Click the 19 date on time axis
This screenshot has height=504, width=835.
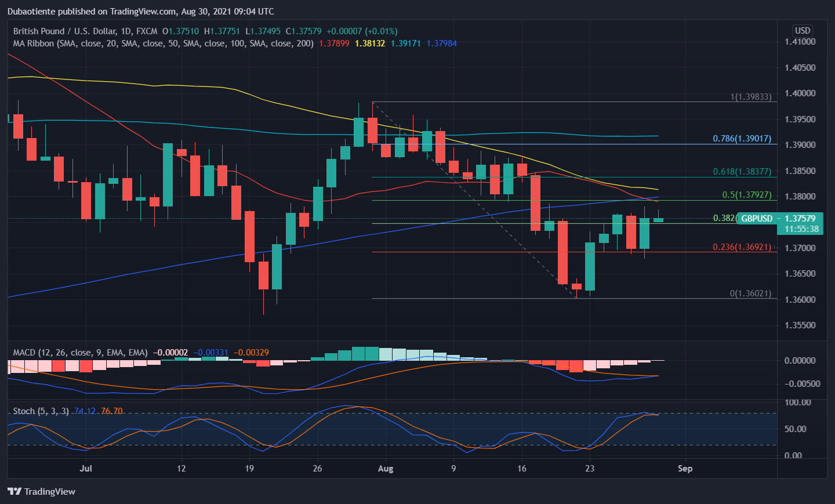point(249,469)
